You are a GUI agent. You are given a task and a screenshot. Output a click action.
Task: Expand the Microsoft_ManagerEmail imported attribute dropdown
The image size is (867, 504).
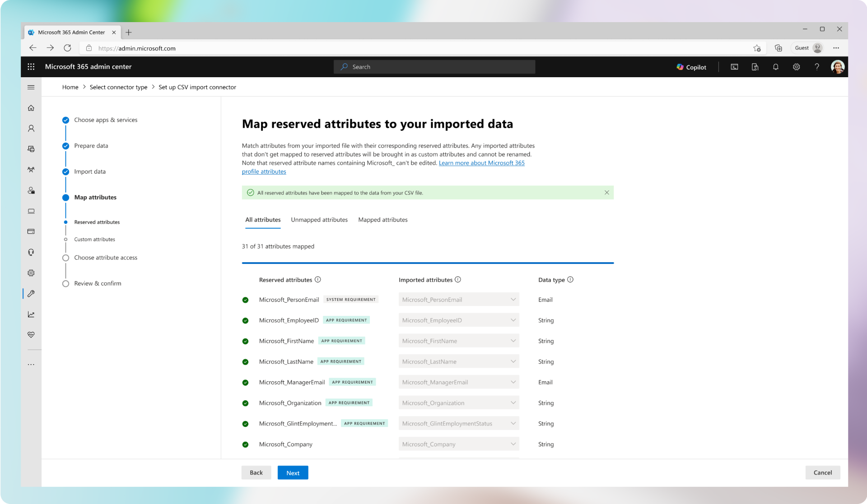[x=513, y=382]
